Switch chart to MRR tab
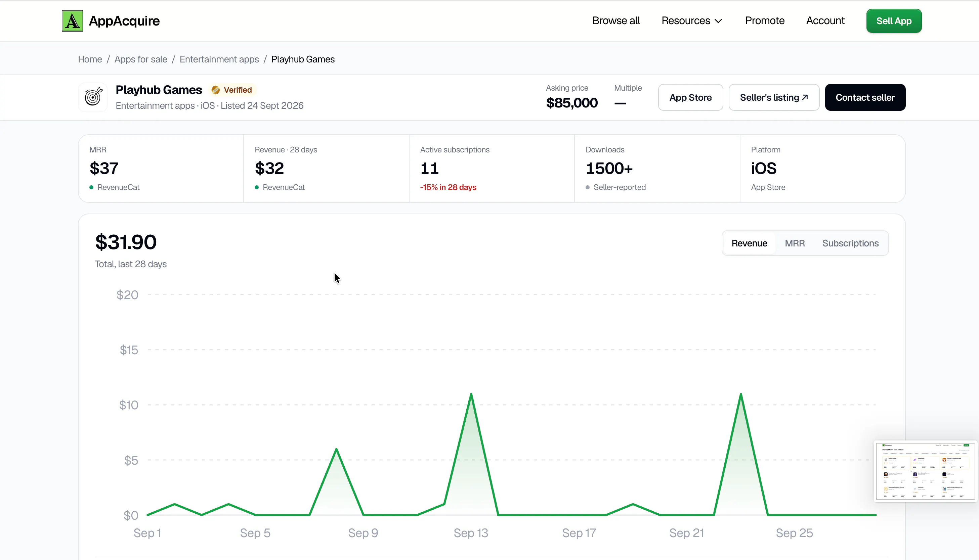 795,243
